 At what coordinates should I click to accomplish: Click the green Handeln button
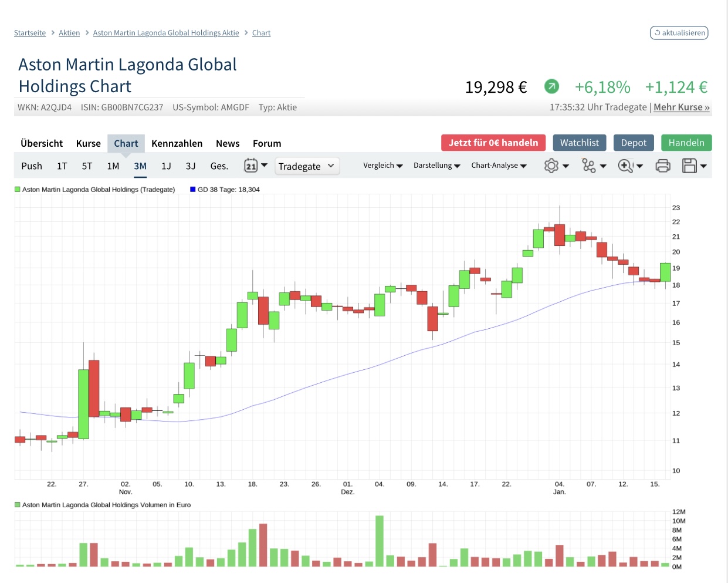[686, 143]
